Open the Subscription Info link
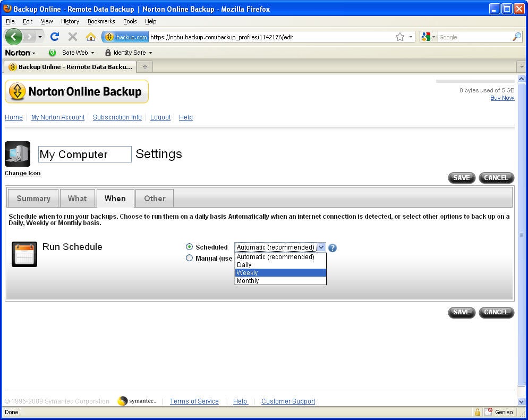Viewport: 528px width, 420px height. click(x=117, y=117)
